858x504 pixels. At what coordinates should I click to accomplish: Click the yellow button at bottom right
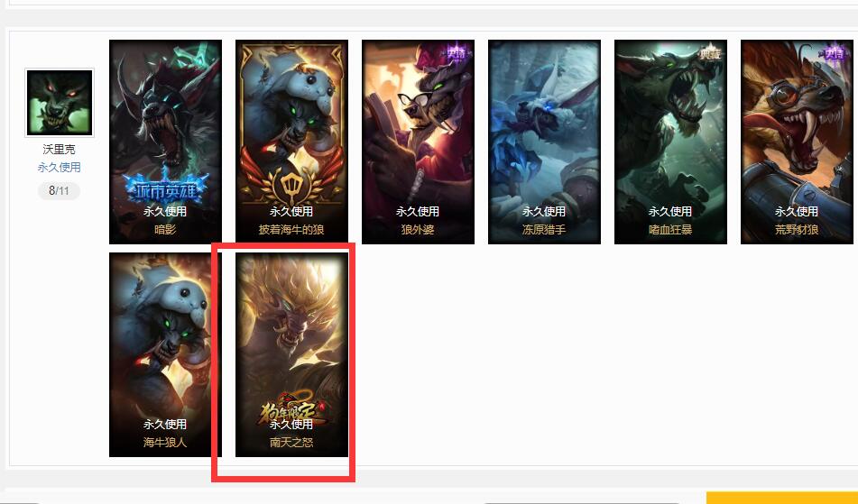782,498
